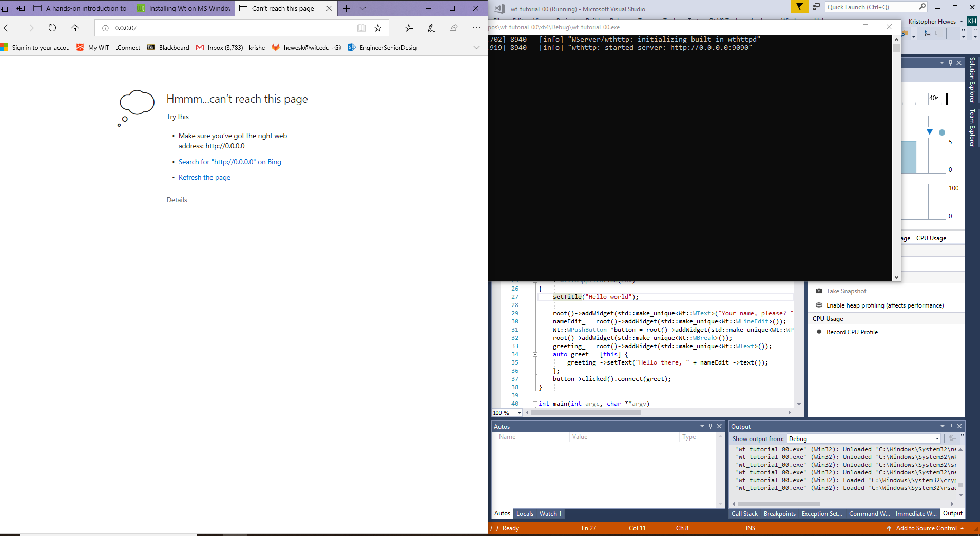Close the Output panel
Screen dimensions: 980x536
[959, 426]
